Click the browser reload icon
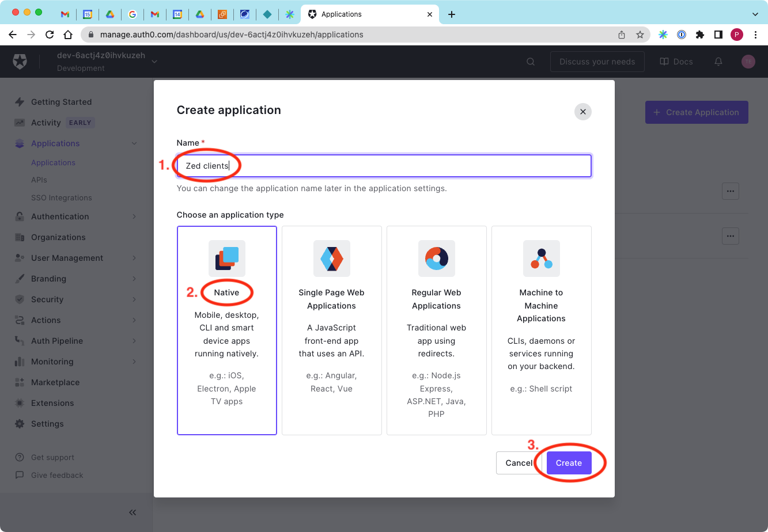The width and height of the screenshot is (768, 532). tap(50, 35)
